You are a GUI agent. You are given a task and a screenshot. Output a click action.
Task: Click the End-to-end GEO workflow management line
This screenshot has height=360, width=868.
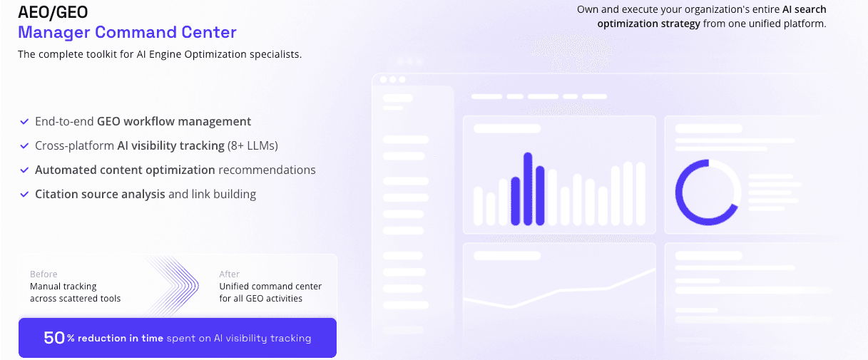tap(143, 122)
